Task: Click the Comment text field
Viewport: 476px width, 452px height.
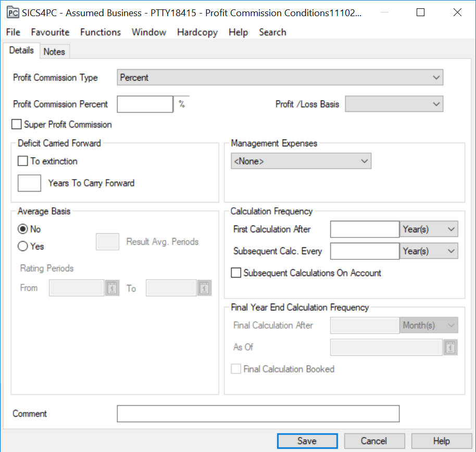Action: [x=258, y=413]
